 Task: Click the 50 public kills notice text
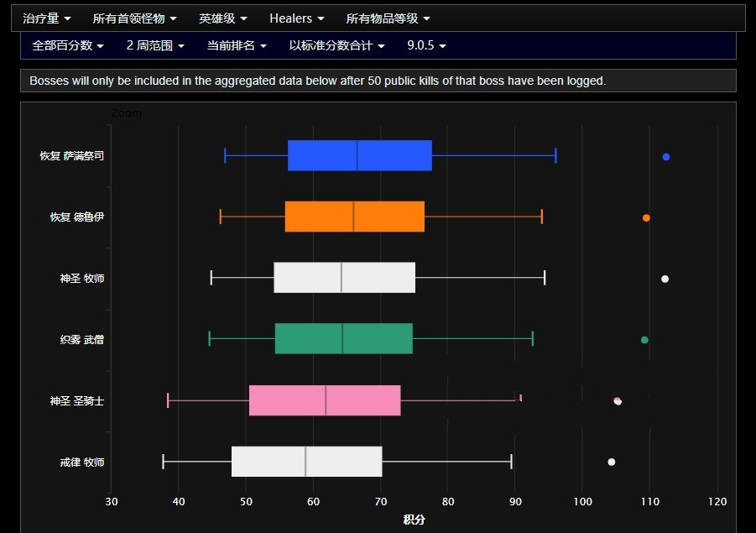click(x=318, y=81)
